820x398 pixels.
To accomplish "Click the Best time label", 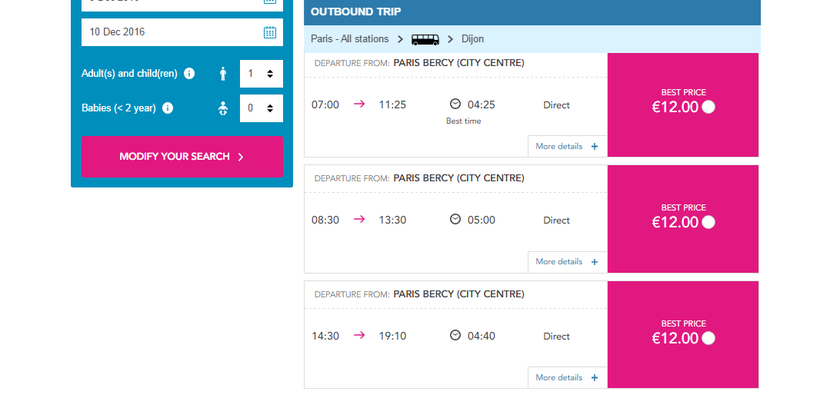I will pos(463,121).
